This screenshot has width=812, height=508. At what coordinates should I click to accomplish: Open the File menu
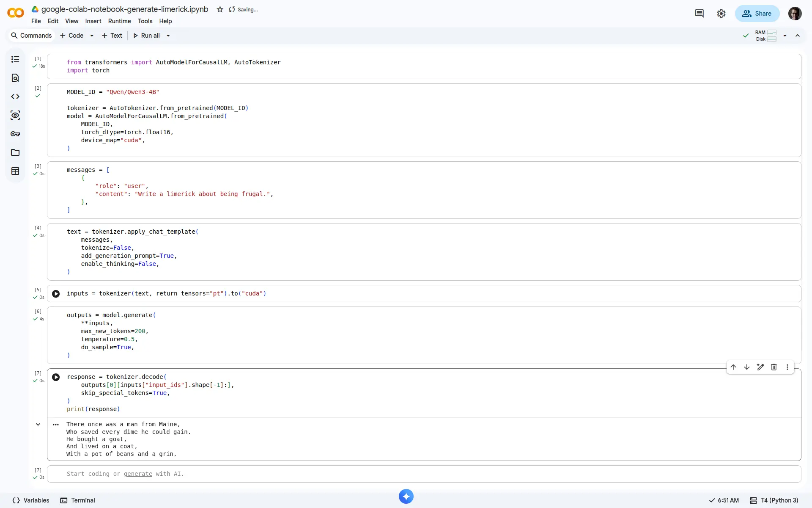(36, 21)
